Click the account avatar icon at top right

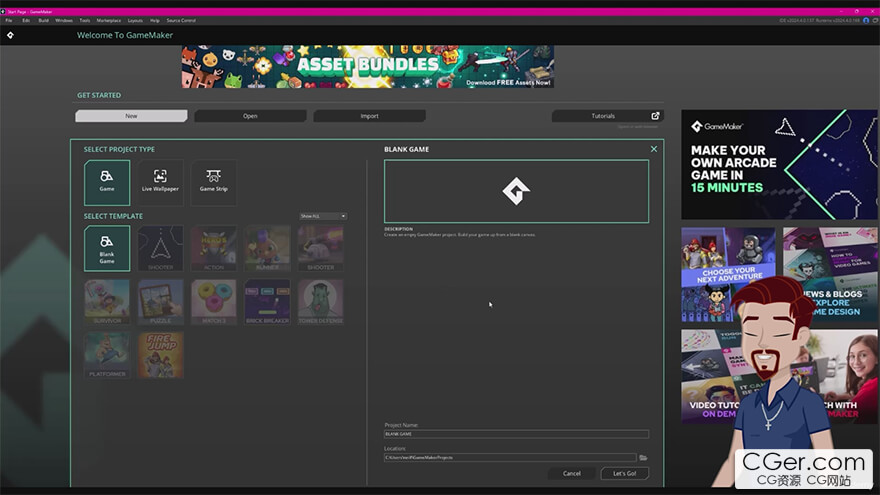click(866, 20)
